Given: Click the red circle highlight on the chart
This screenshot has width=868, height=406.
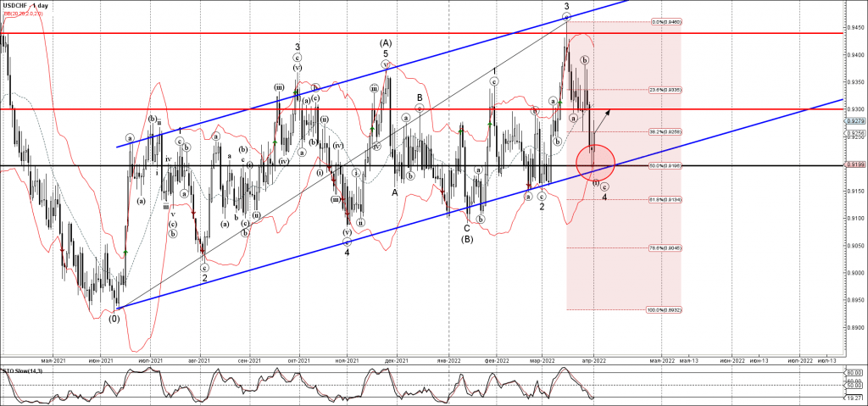Looking at the screenshot, I should [x=595, y=161].
